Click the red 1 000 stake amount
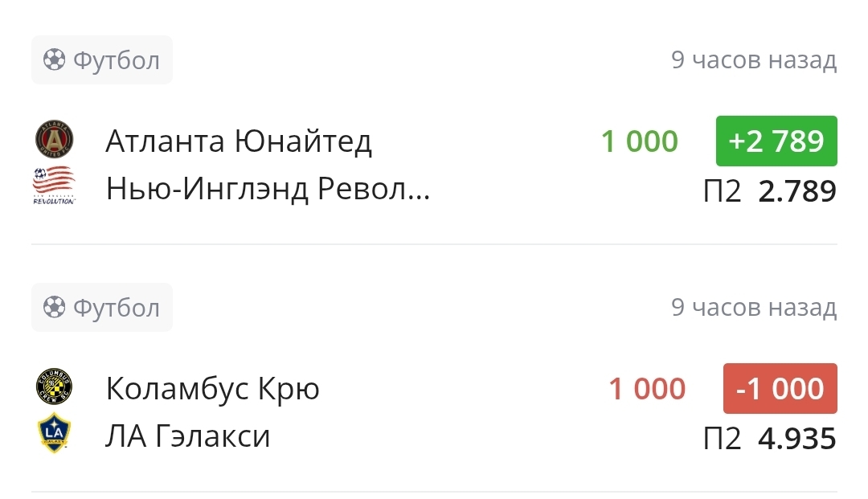Image resolution: width=868 pixels, height=499 pixels. [647, 389]
